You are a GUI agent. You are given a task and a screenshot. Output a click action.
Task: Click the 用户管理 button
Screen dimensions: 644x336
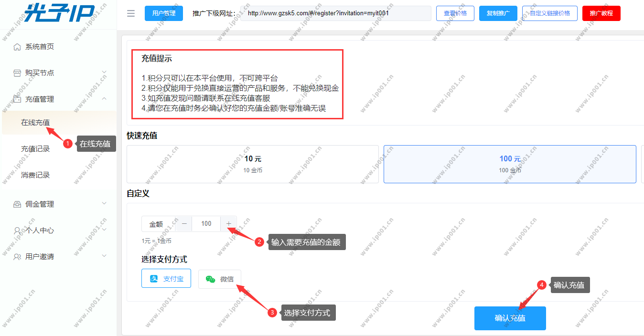point(163,13)
